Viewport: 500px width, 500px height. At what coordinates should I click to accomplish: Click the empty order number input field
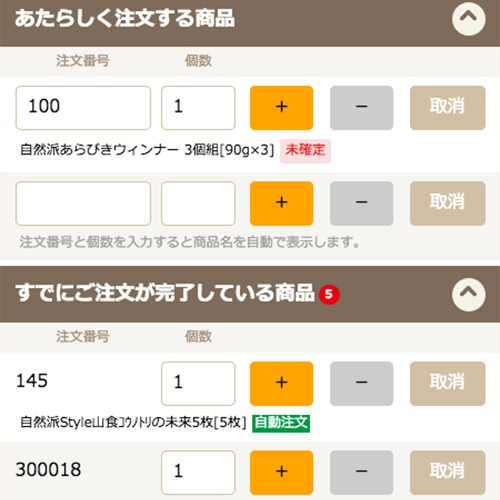click(x=83, y=203)
